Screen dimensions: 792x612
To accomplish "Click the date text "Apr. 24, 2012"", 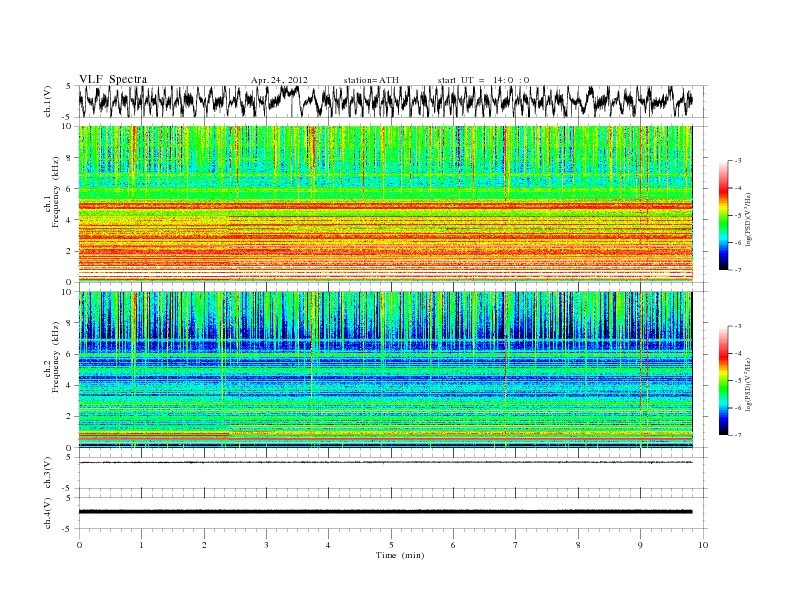I will pos(279,80).
